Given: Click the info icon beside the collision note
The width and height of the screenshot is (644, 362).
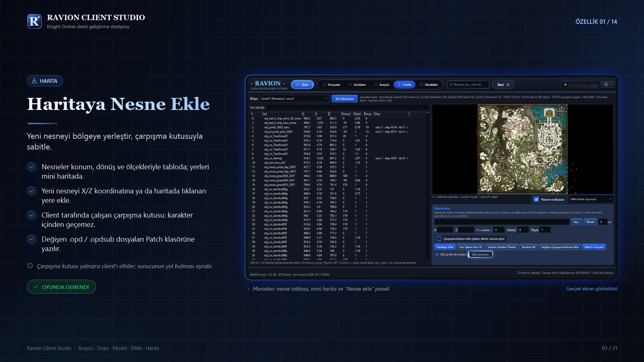Looking at the screenshot, I should click(30, 266).
